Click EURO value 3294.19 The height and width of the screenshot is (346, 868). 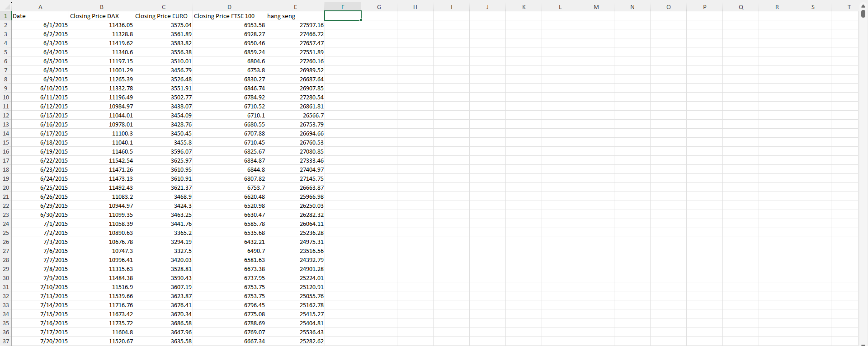coord(163,242)
